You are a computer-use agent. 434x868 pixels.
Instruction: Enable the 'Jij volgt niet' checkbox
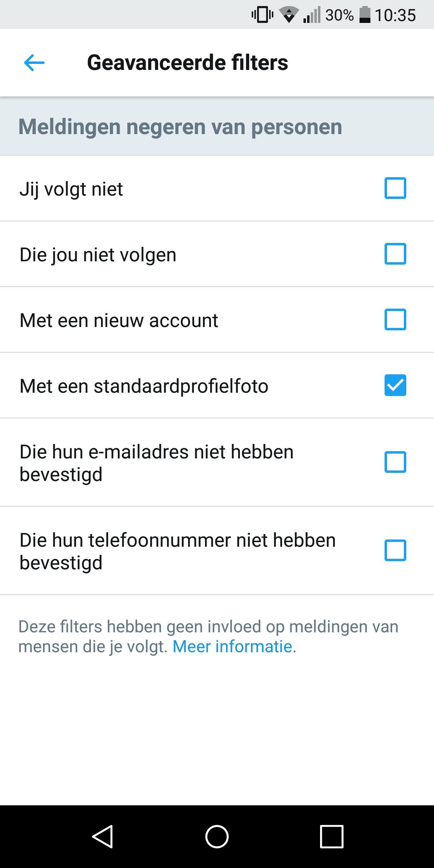pos(395,188)
